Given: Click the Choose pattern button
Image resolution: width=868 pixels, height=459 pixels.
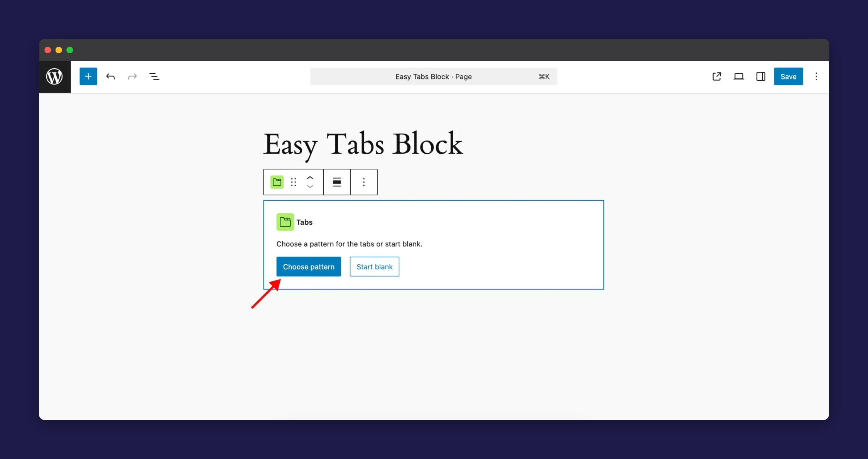Looking at the screenshot, I should 309,267.
